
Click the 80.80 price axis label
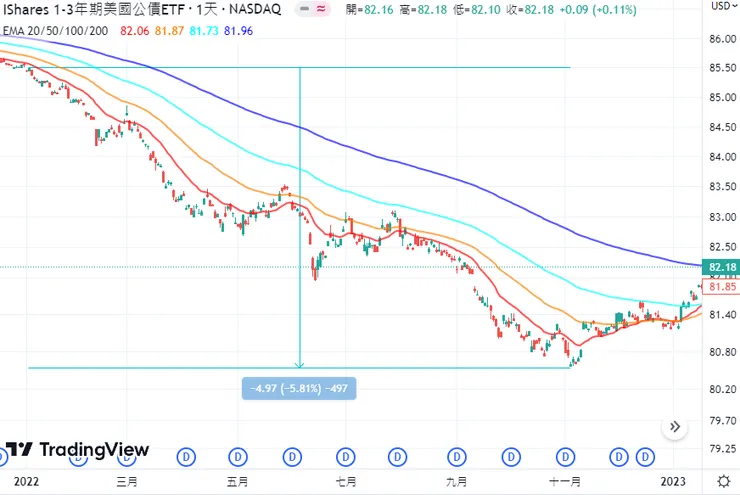click(723, 352)
